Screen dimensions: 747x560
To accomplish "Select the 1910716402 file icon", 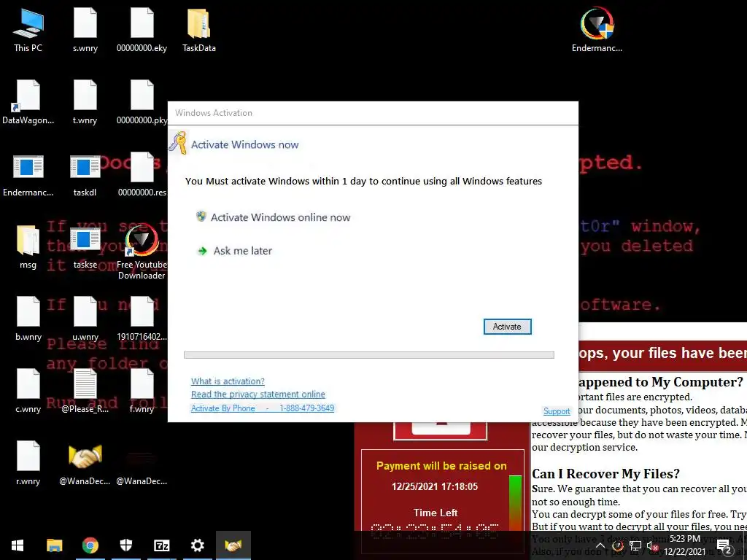I will point(142,319).
